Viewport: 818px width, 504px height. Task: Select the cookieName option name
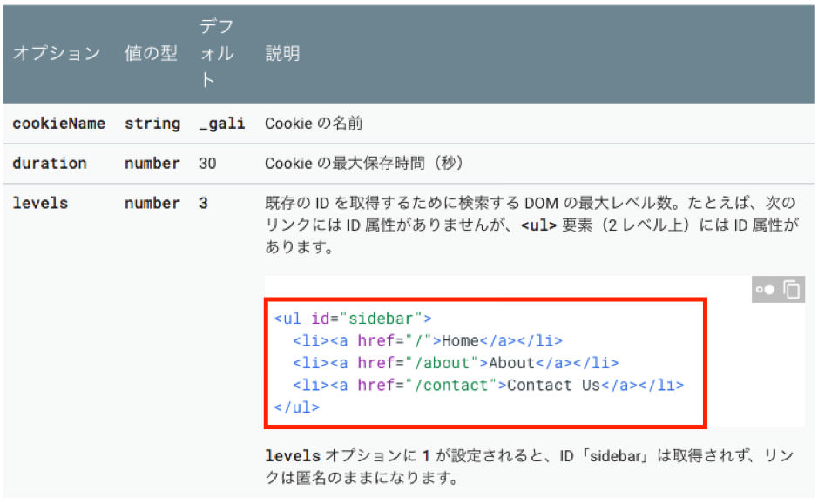58,124
